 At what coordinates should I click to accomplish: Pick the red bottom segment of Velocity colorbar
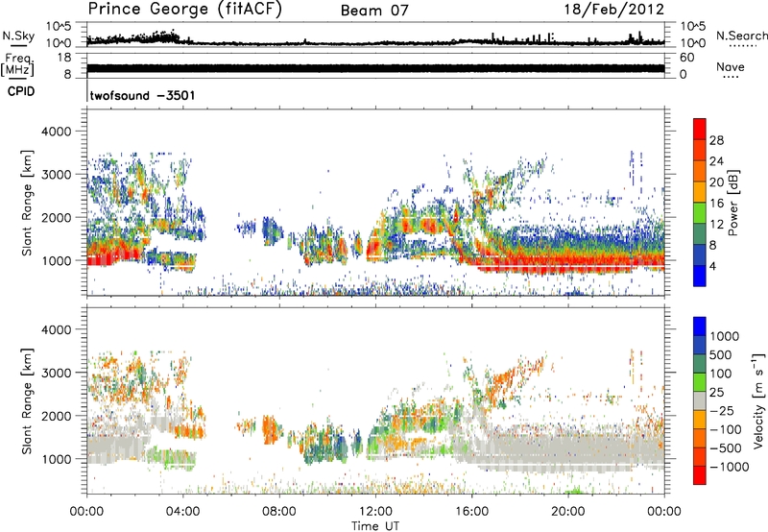click(701, 480)
